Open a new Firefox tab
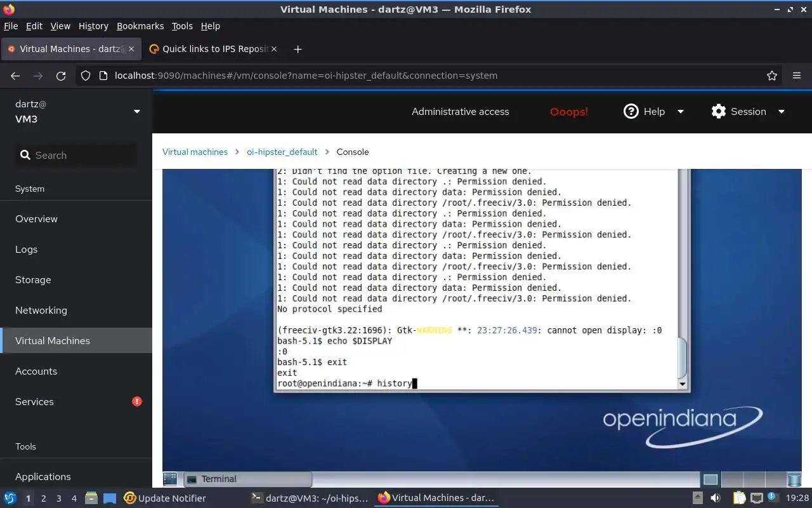The image size is (812, 508). click(298, 49)
